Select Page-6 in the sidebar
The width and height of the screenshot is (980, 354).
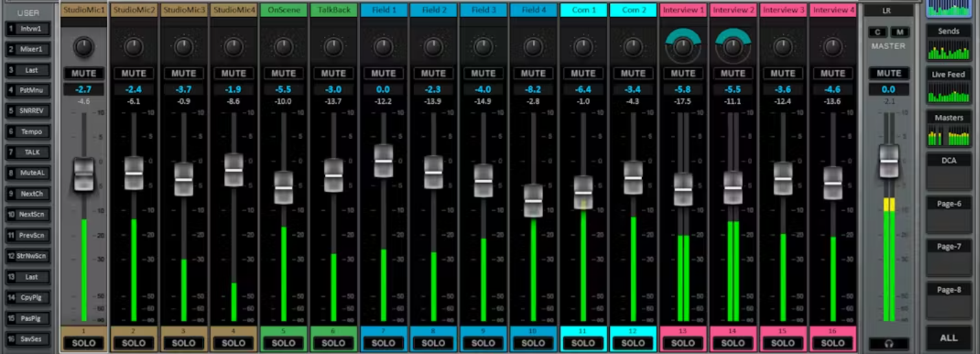[x=948, y=215]
